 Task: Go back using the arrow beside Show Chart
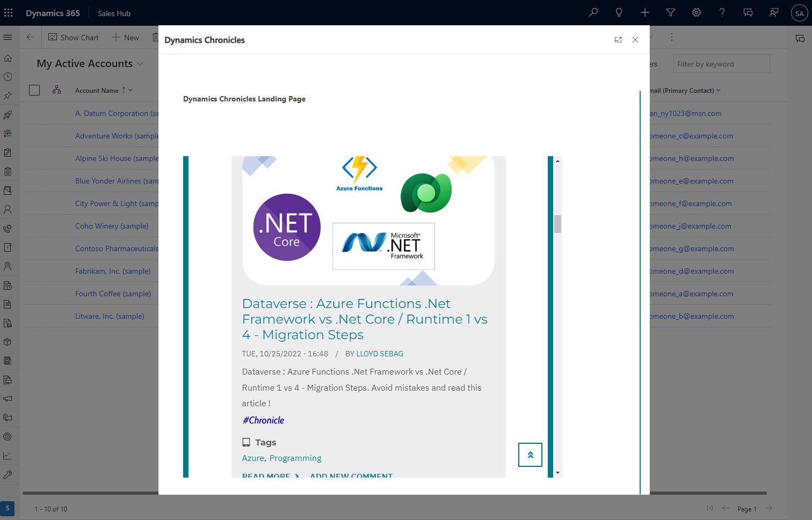[x=30, y=38]
